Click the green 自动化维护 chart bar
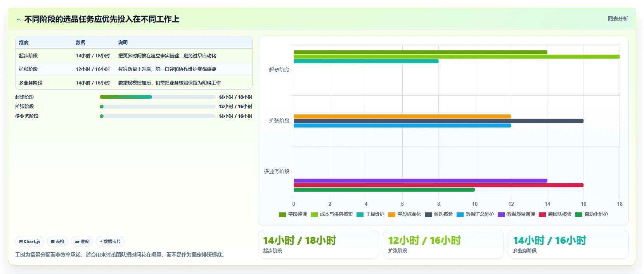 384,190
